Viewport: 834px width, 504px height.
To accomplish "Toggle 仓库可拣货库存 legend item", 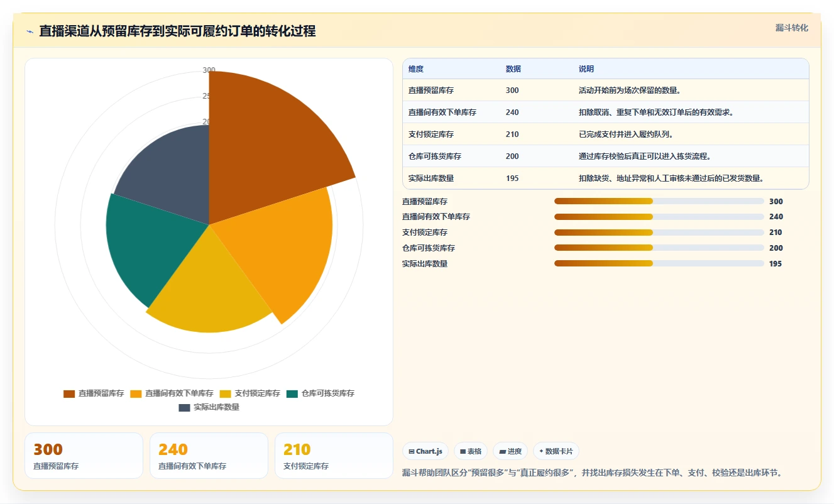I will (x=321, y=393).
